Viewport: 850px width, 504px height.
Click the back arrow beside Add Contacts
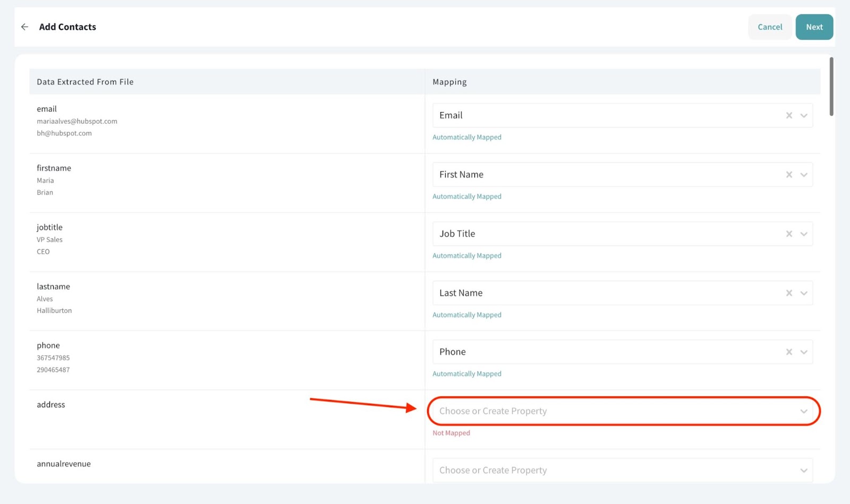pyautogui.click(x=24, y=27)
